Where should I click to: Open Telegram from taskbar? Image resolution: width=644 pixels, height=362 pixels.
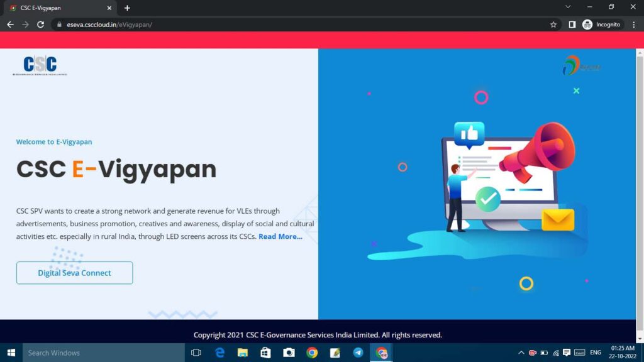(x=358, y=353)
